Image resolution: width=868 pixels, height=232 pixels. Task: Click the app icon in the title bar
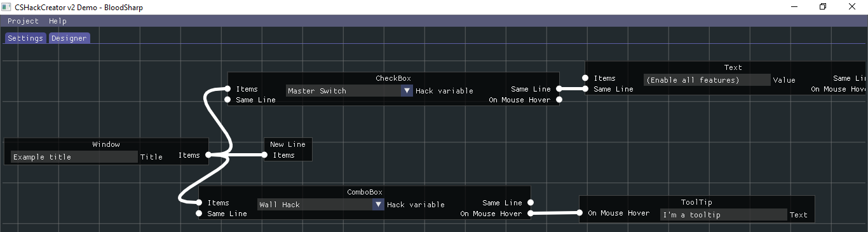click(7, 7)
